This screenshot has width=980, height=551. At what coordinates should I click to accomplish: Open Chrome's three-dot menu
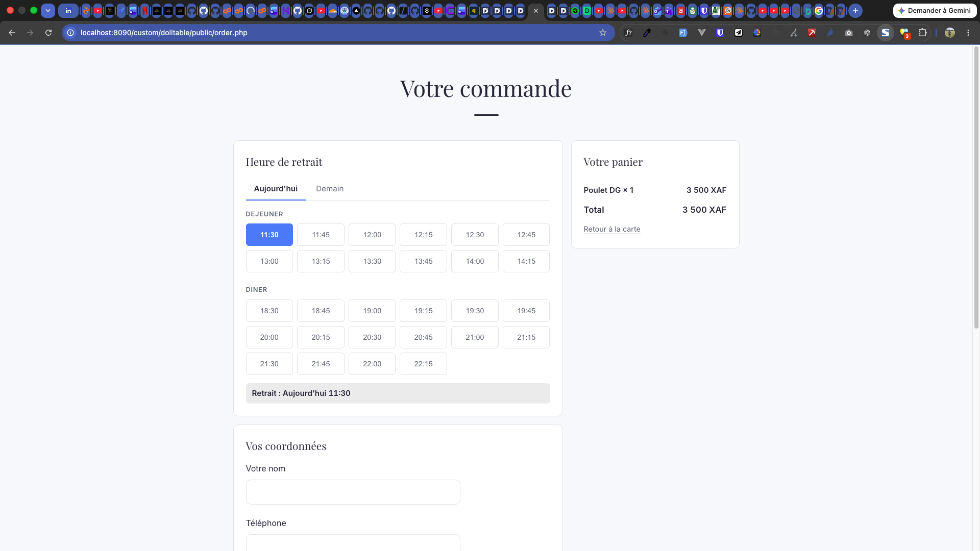click(968, 33)
